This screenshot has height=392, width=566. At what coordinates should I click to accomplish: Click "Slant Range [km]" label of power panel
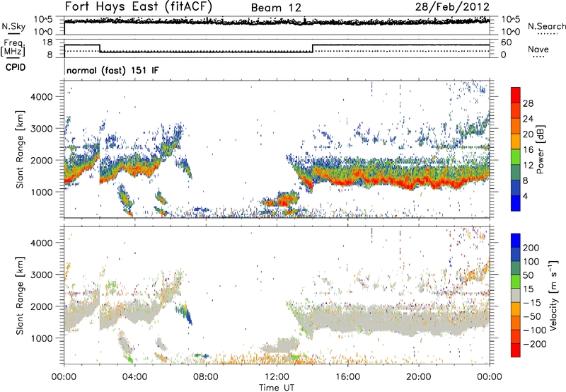[x=20, y=149]
